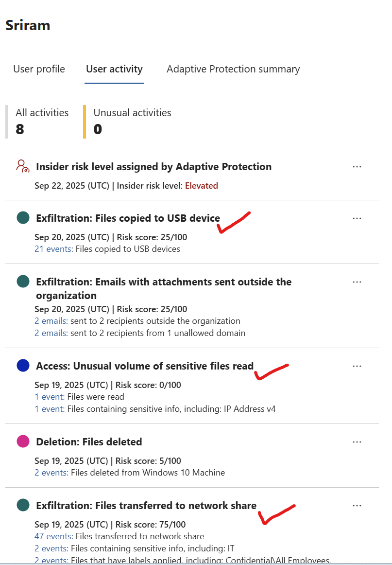Open more options for Emails with attachments entry
Viewport: 392px width, 565px height.
pos(357,282)
